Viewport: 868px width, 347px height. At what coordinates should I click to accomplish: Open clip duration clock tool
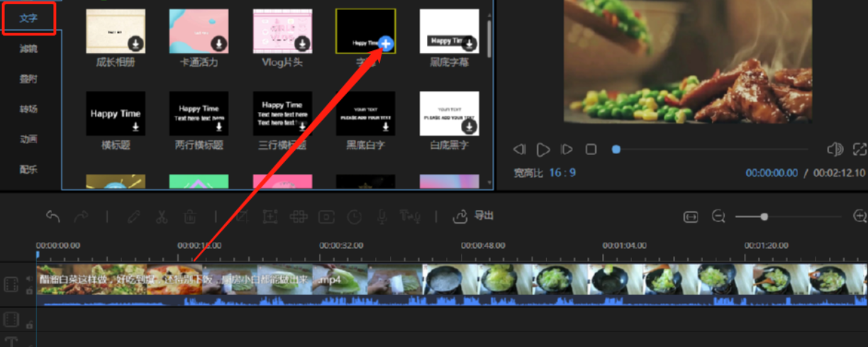pos(353,216)
